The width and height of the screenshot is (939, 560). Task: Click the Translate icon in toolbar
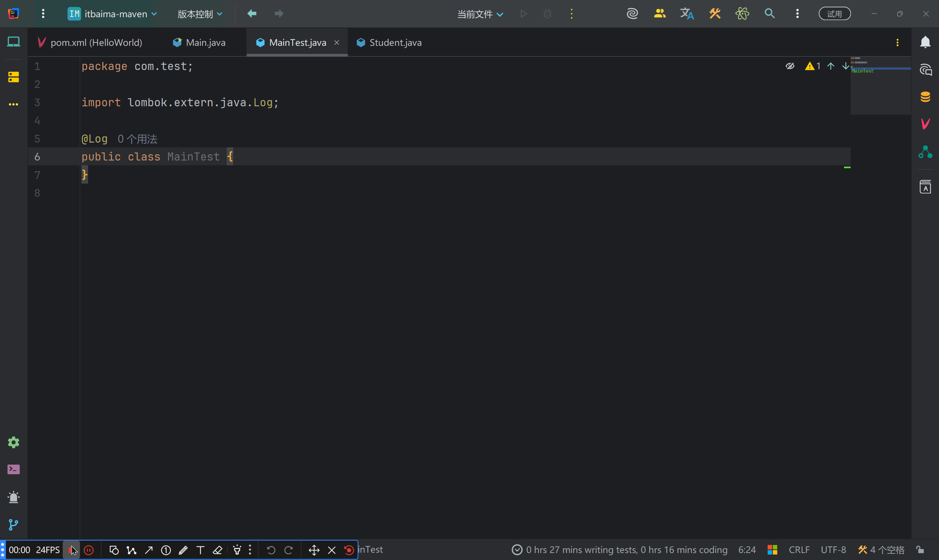687,14
